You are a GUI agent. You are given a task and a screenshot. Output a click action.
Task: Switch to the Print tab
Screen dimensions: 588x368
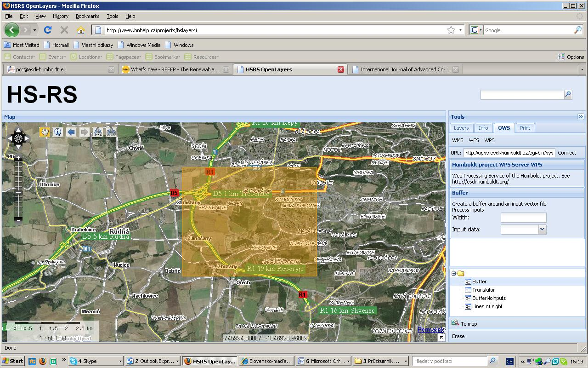[x=525, y=128]
